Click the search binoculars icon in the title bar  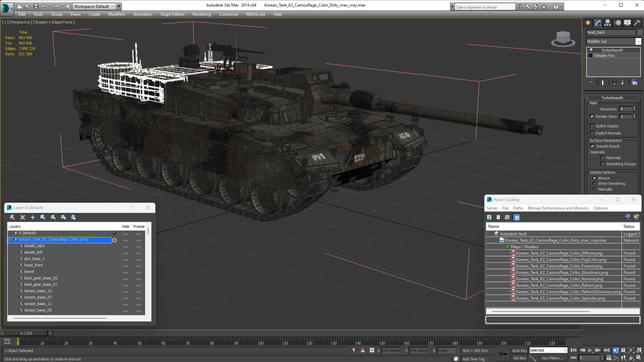(x=519, y=7)
